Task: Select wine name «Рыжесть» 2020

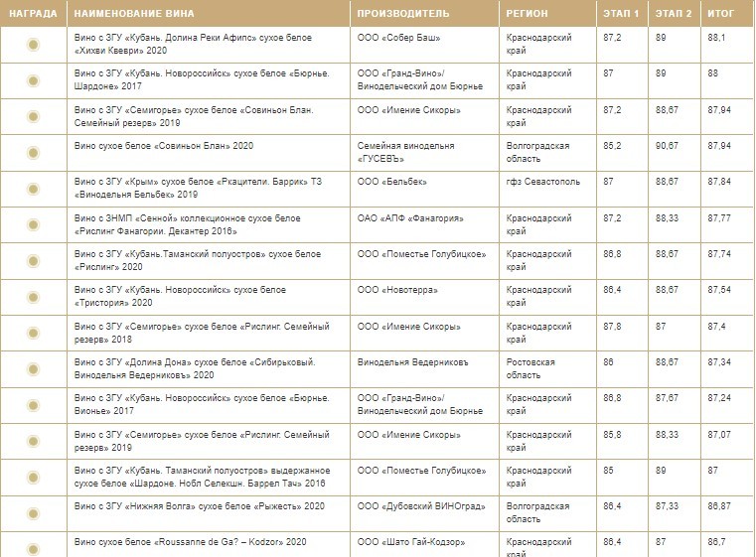Action: pos(199,506)
